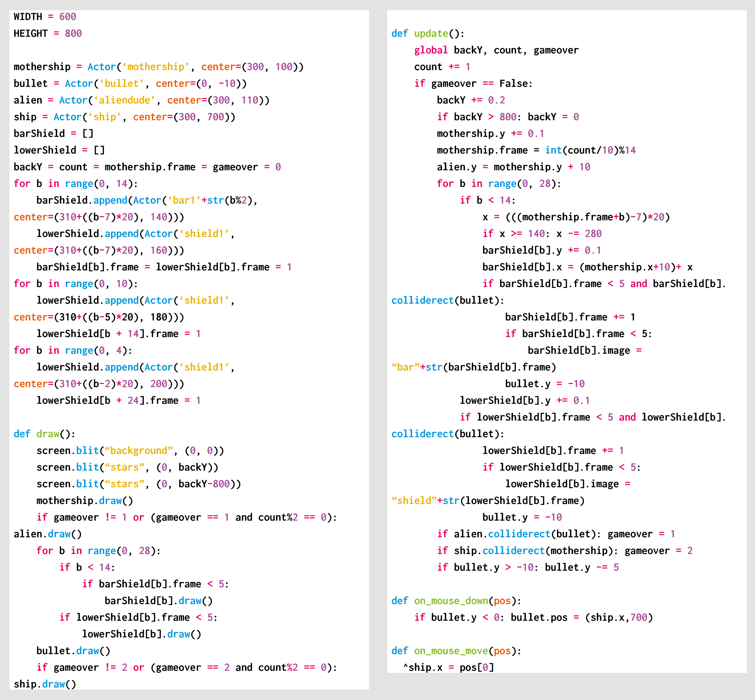
Task: Click the barShield = [] assignment
Action: pos(53,133)
